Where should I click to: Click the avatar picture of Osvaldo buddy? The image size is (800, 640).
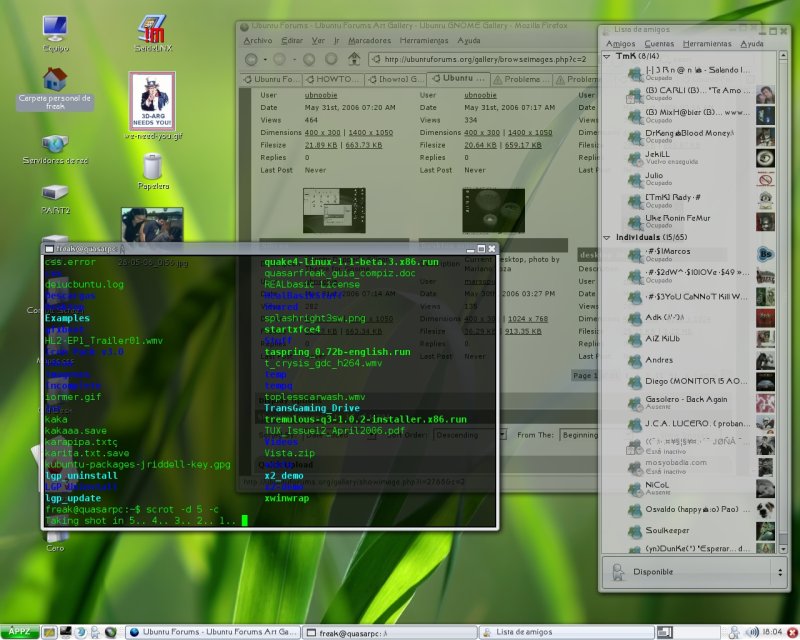(x=765, y=509)
